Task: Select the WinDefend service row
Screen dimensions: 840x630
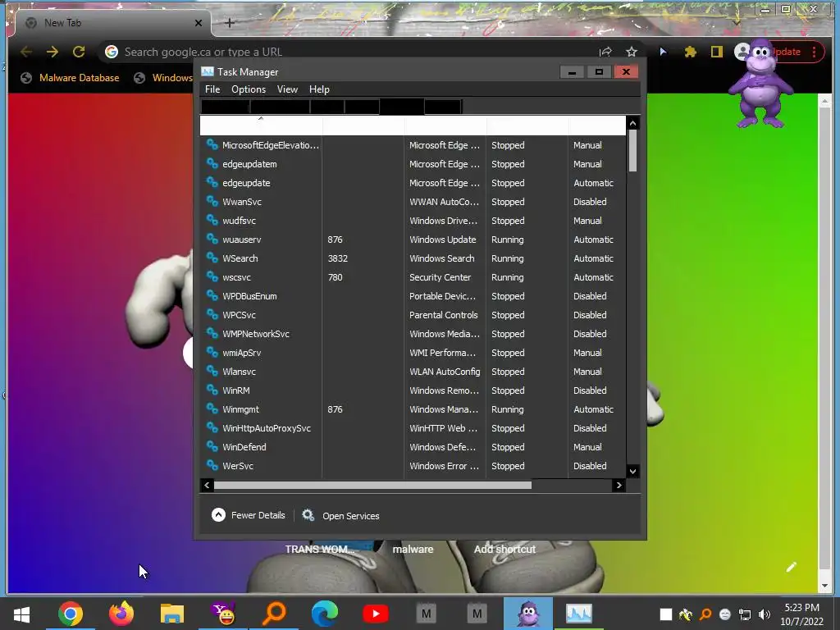Action: tap(413, 447)
